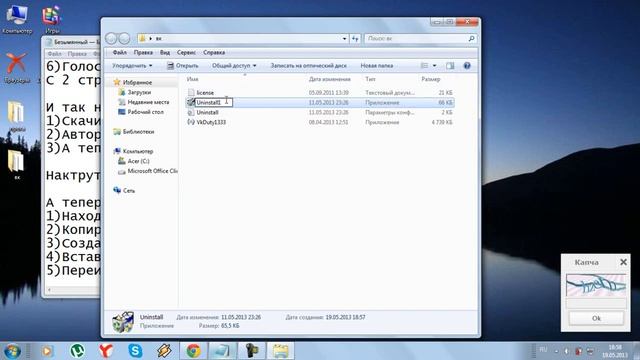
Task: Click the media player taskbar icon
Action: coord(47,351)
